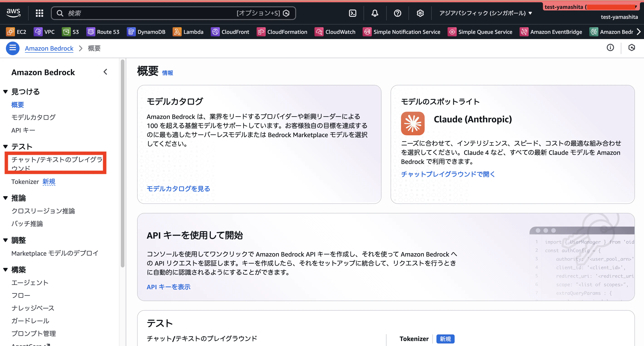Open the EC2 service shortcut
This screenshot has width=644, height=346.
(16, 32)
